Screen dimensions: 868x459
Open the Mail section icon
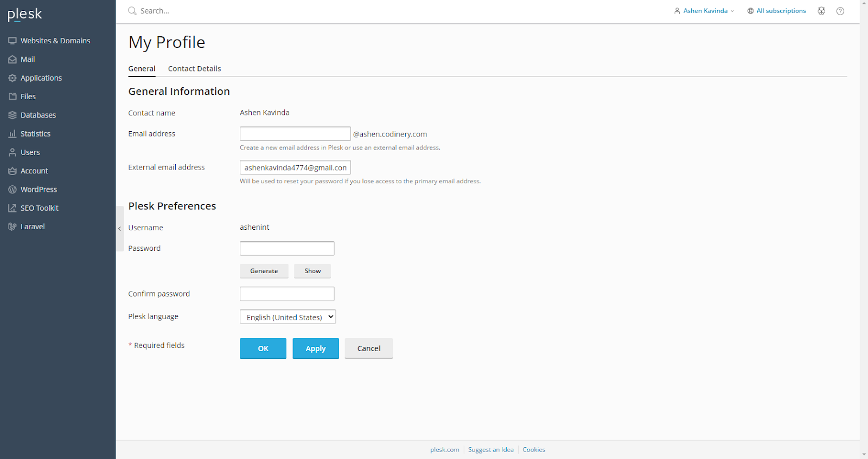(x=12, y=60)
